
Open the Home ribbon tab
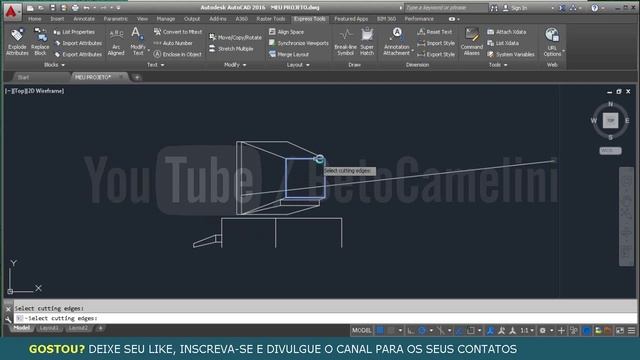[35, 19]
